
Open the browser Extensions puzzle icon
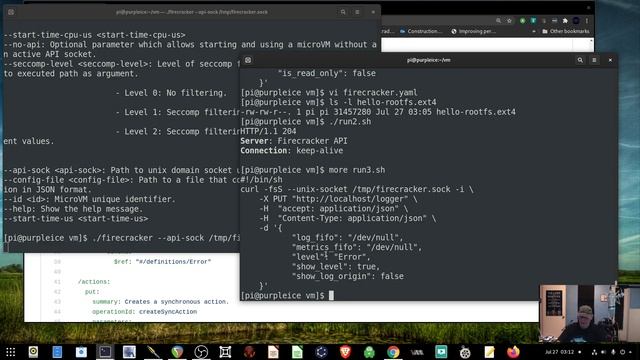tap(565, 20)
